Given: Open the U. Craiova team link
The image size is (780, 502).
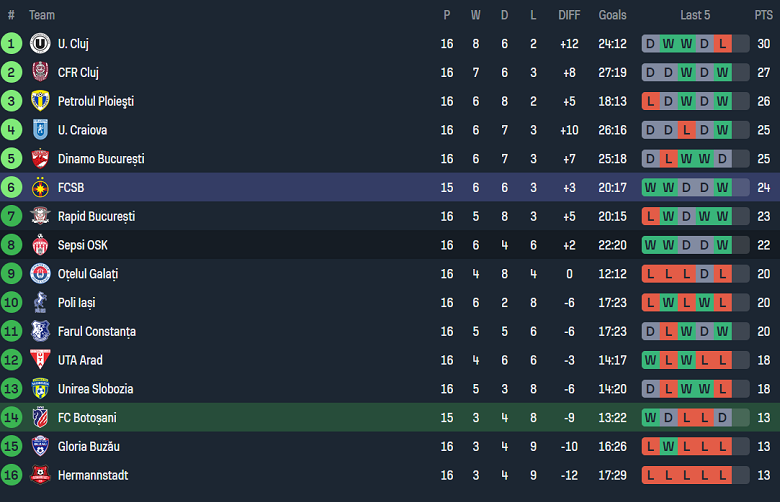Looking at the screenshot, I should [82, 130].
